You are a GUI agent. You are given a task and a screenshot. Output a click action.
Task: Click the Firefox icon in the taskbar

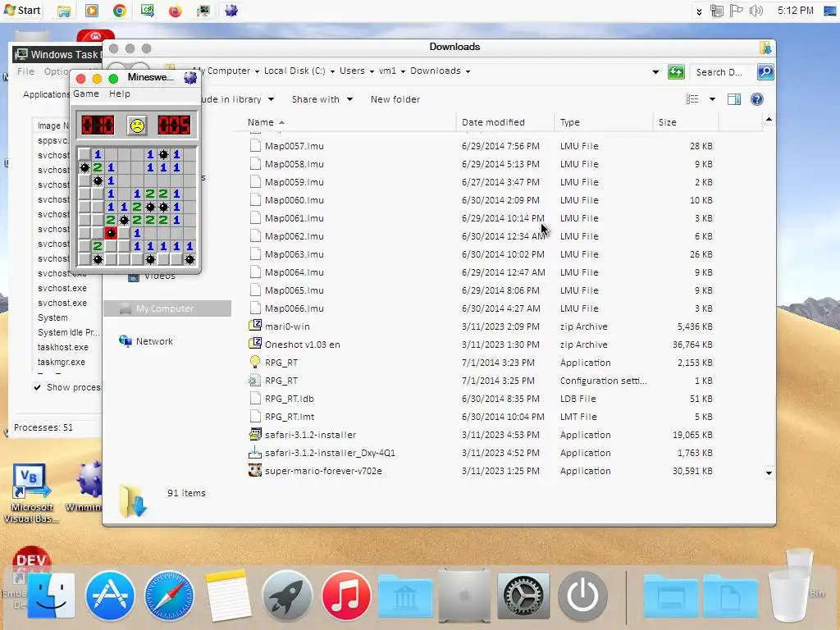click(176, 11)
